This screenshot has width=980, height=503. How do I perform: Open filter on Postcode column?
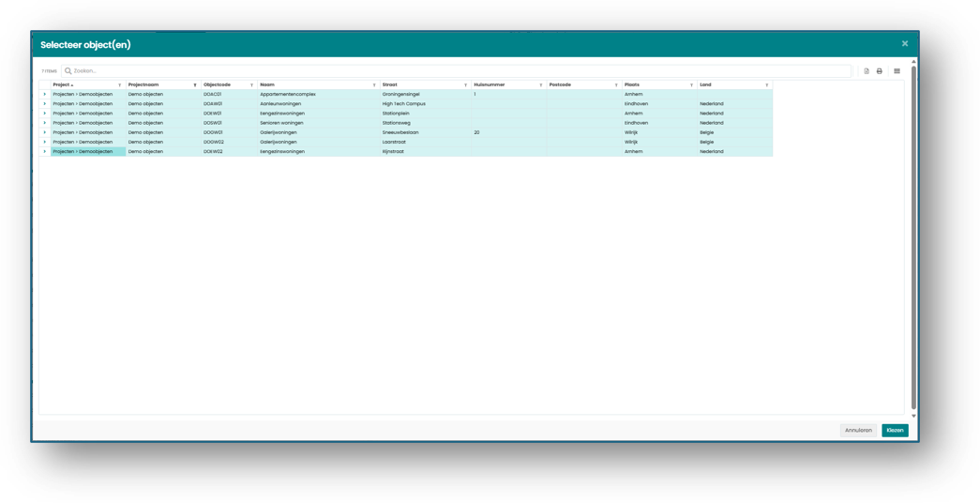(x=616, y=85)
